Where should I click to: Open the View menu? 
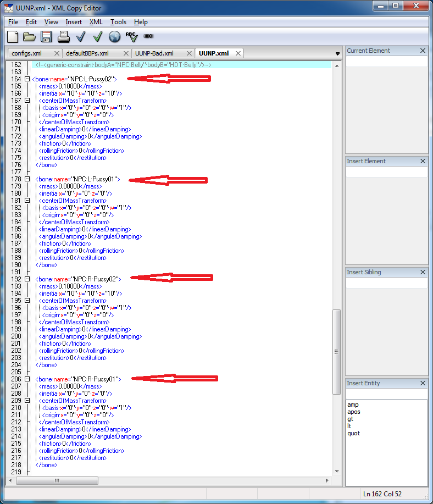51,22
